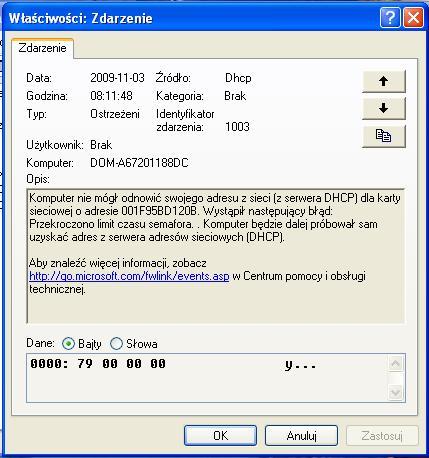Image resolution: width=429 pixels, height=458 pixels.
Task: Click scroll-up arrow in data box
Action: pyautogui.click(x=395, y=364)
